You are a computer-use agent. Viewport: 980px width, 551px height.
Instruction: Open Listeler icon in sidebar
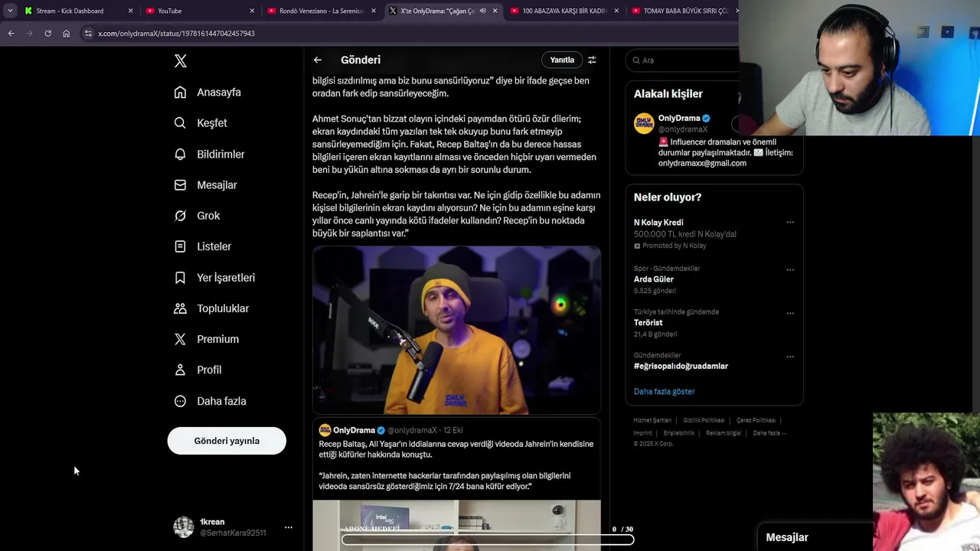point(180,246)
